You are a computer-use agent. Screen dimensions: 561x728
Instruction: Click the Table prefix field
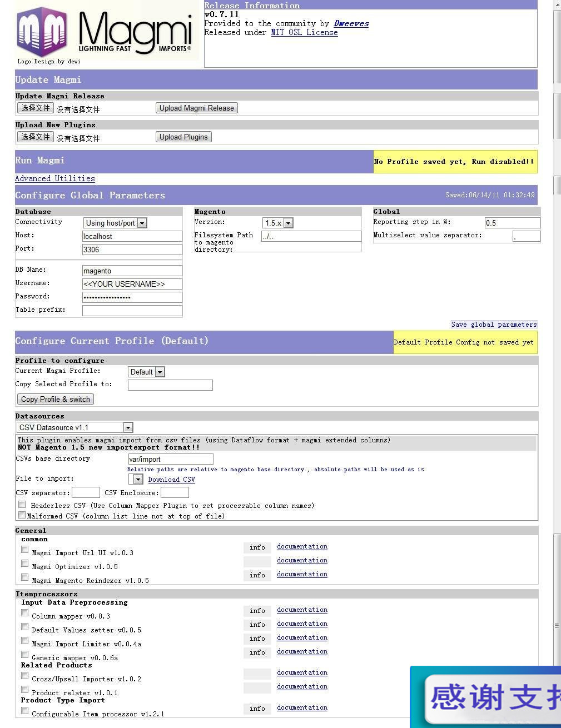(132, 311)
